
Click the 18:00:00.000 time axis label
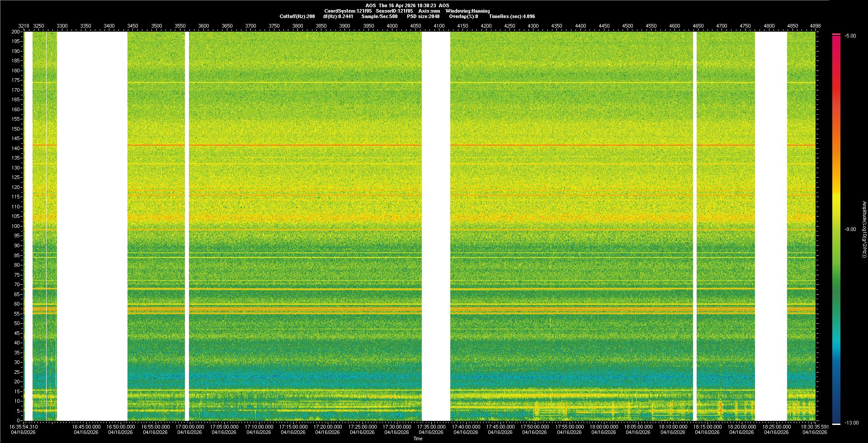(x=604, y=426)
